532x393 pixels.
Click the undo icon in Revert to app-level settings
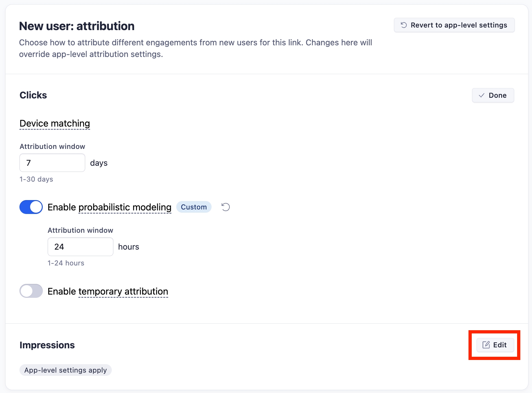pyautogui.click(x=404, y=25)
